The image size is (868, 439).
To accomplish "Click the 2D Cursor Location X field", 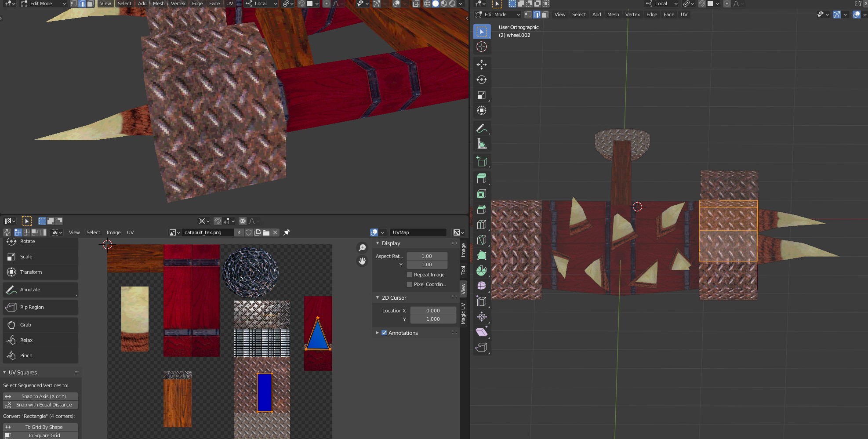I will point(432,311).
